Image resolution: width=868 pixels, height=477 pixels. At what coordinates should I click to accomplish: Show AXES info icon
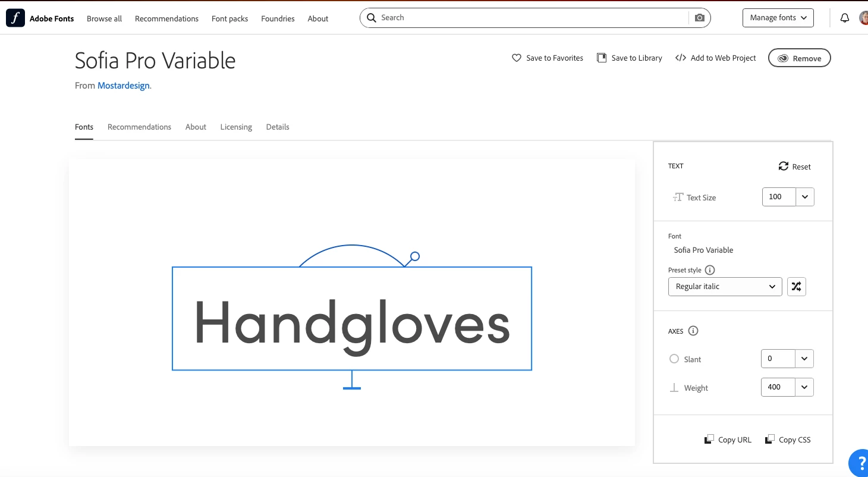693,331
